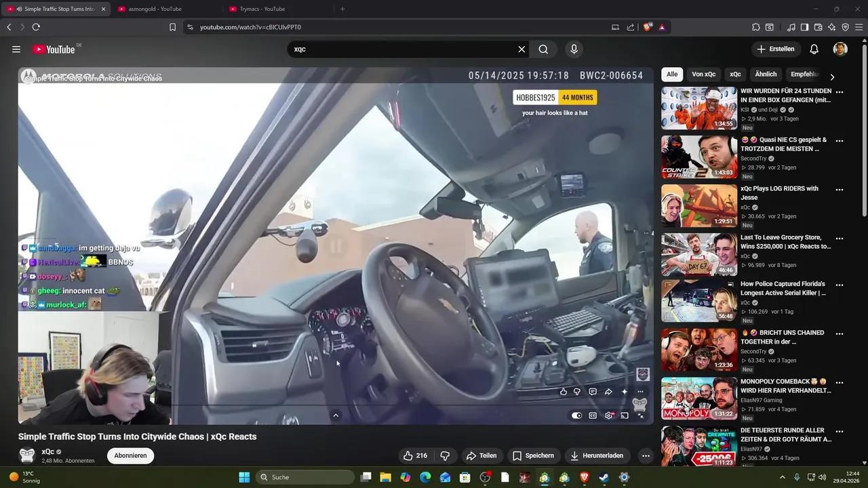Open Last To Leave Grocery Store thumbnail
The height and width of the screenshot is (488, 868).
coord(699,254)
